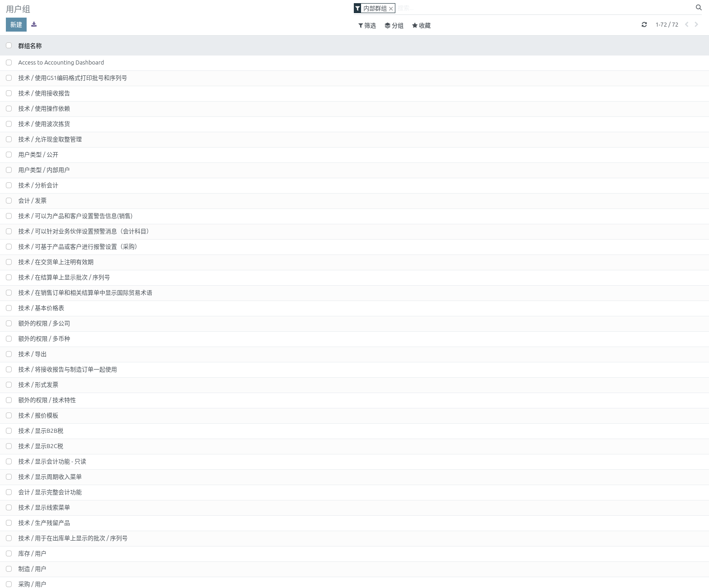Open the 分组 group-by dropdown

(394, 26)
